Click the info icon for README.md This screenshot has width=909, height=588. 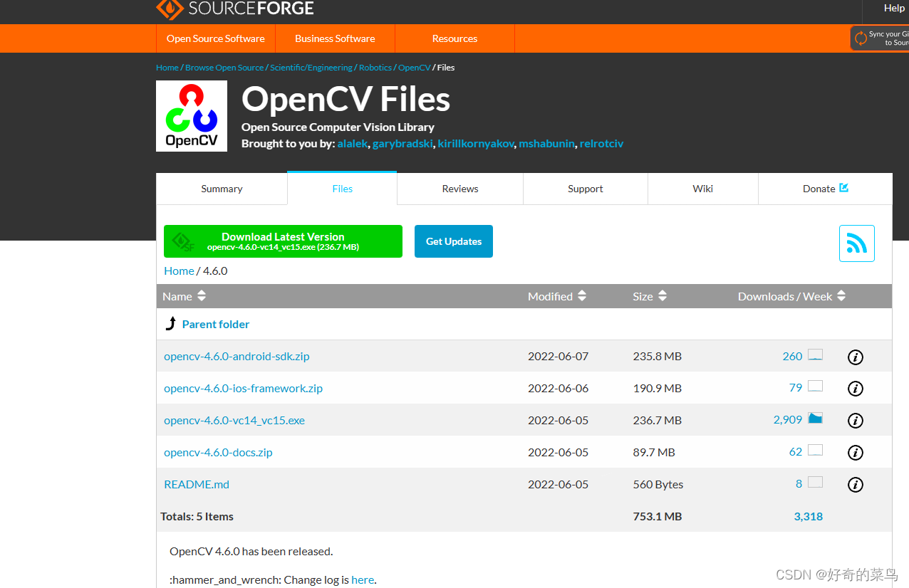point(855,484)
